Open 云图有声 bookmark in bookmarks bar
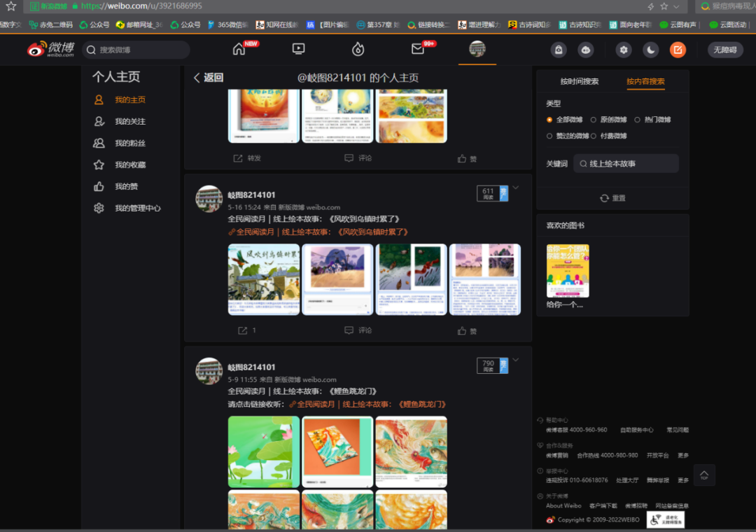Viewport: 756px width, 532px height. point(678,24)
